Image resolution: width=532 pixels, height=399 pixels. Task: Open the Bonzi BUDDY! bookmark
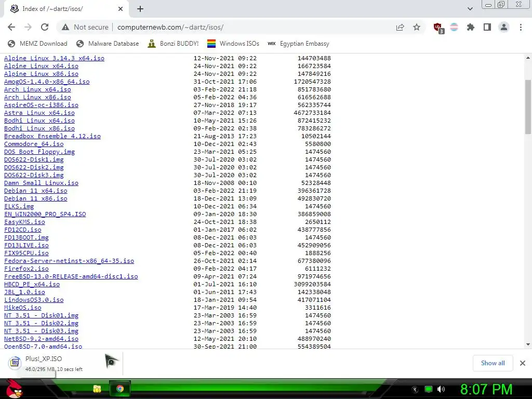click(x=173, y=44)
